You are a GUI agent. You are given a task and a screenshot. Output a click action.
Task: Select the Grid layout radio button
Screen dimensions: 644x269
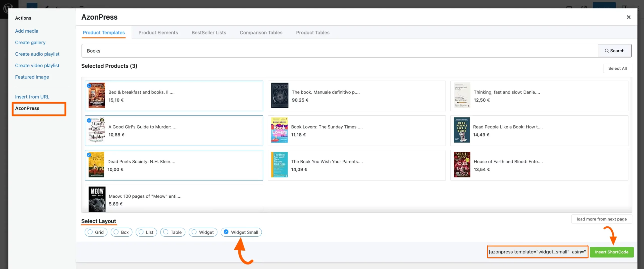90,232
